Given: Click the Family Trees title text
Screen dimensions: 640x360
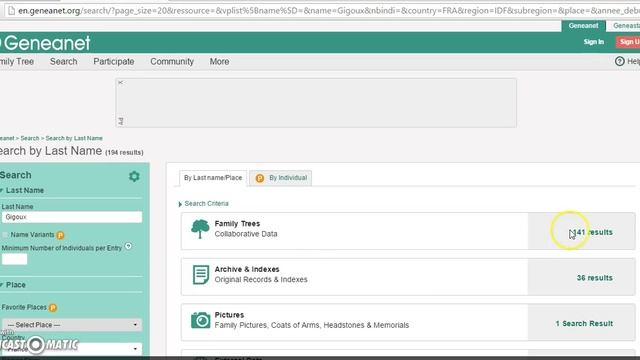Looking at the screenshot, I should point(237,224).
